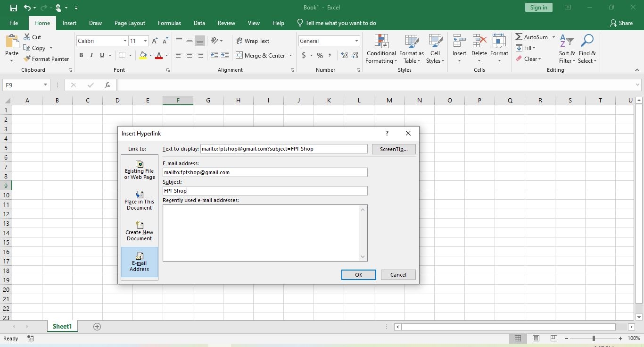Image resolution: width=644 pixels, height=347 pixels.
Task: Align text to the left
Action: pyautogui.click(x=179, y=55)
